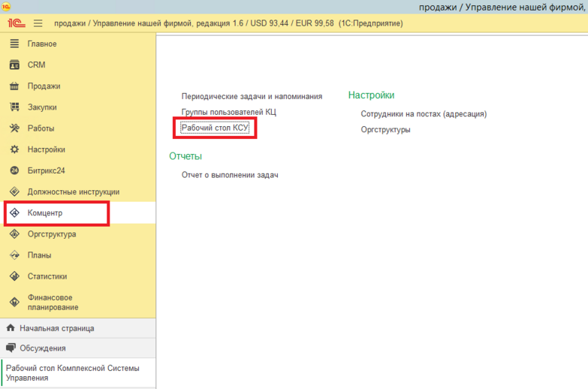Click the Работы tools icon
The height and width of the screenshot is (389, 588).
pos(14,128)
